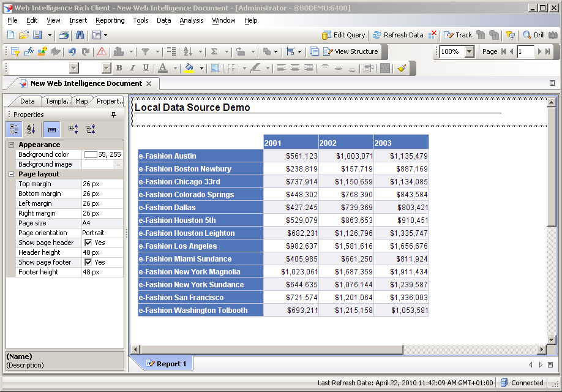Viewport: 562px width, 392px height.
Task: Uncheck Show page footer checkbox
Action: tap(88, 262)
